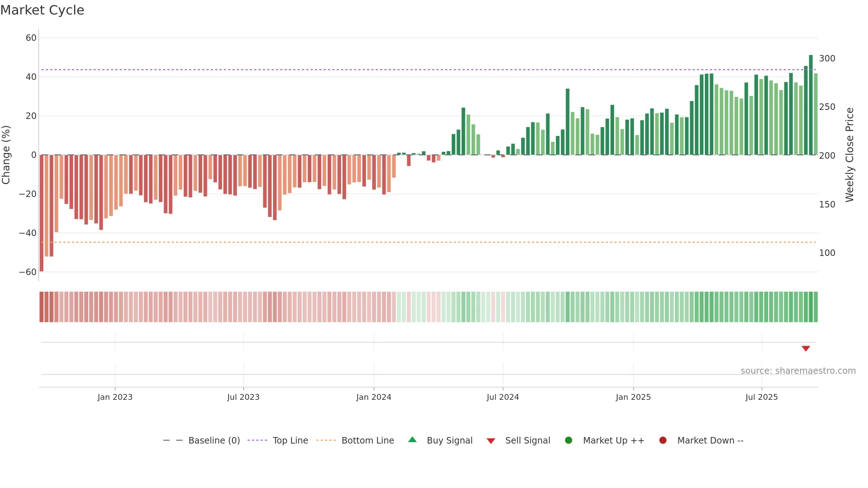Click the 250 tick on right axis
868x488 pixels.
[x=827, y=107]
